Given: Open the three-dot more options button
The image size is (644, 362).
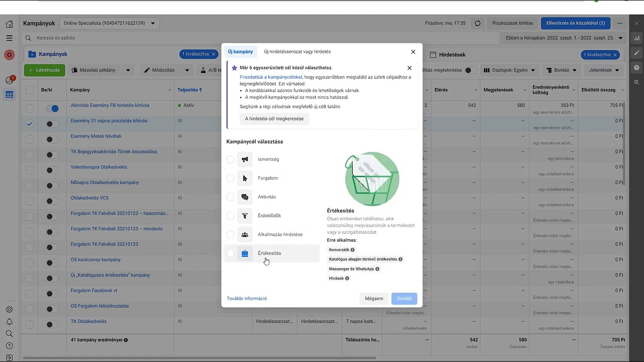Looking at the screenshot, I should (x=620, y=23).
